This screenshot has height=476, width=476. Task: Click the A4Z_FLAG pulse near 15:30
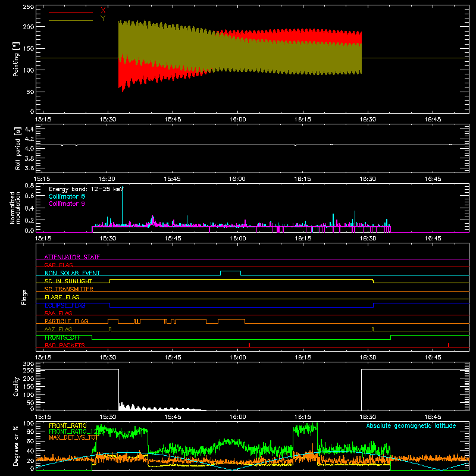click(110, 329)
